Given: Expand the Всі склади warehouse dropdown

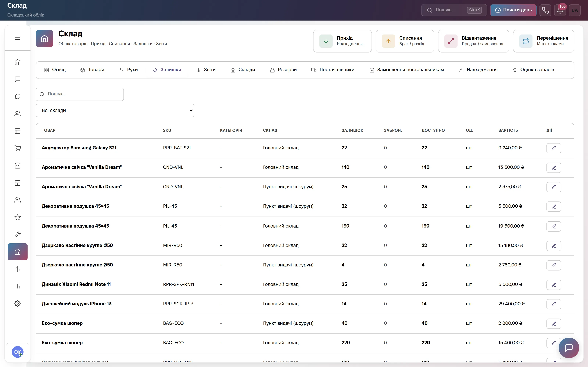Looking at the screenshot, I should (x=115, y=110).
